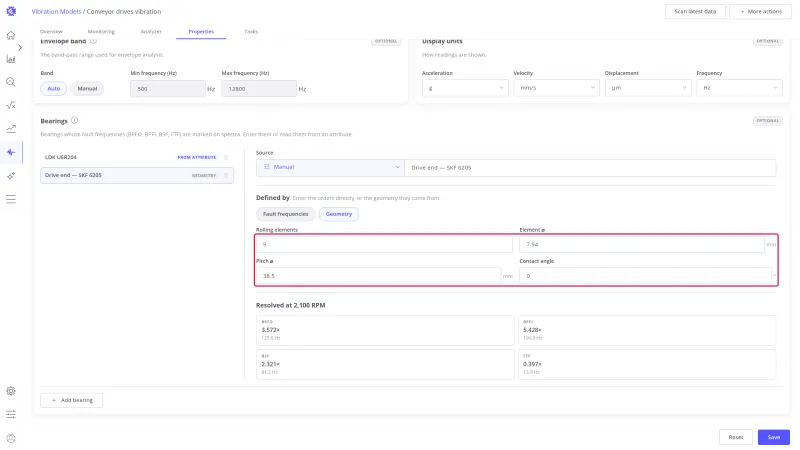
Task: Select the Properties tab
Action: tap(201, 32)
